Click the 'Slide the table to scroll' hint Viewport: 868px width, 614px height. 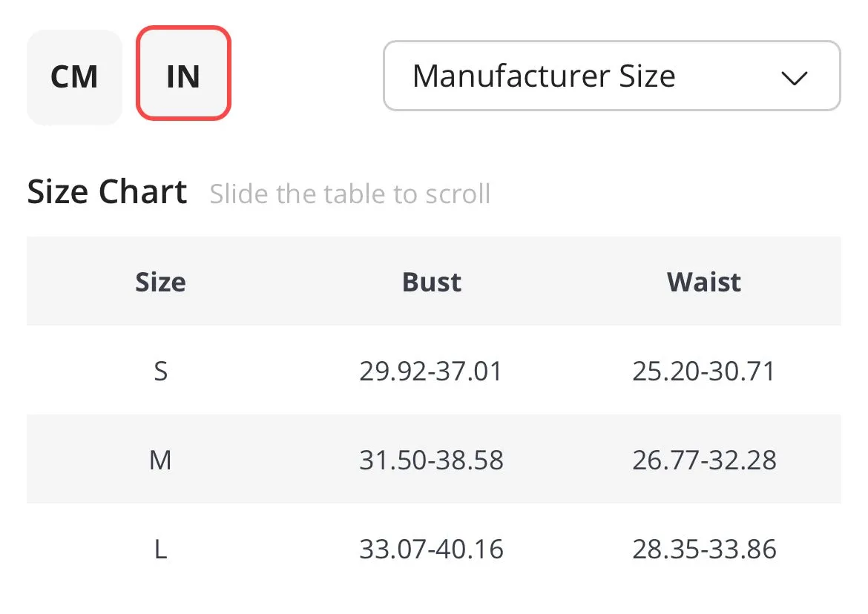coord(350,194)
